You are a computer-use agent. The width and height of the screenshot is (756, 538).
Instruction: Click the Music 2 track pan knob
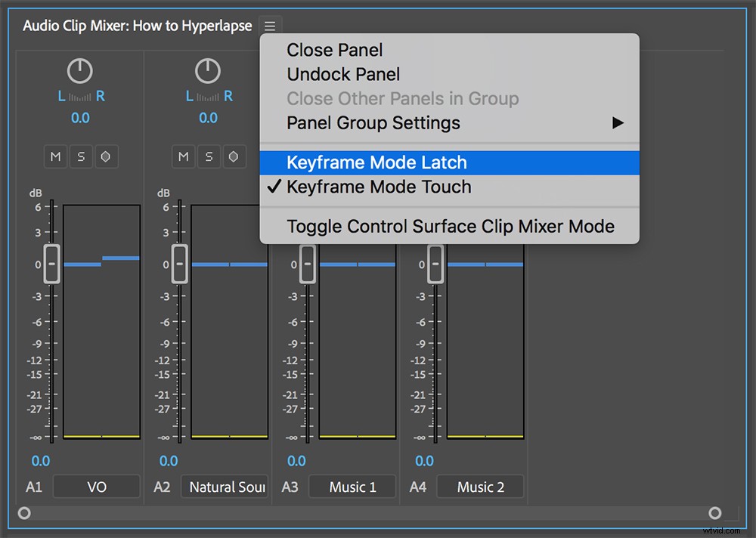[x=464, y=70]
